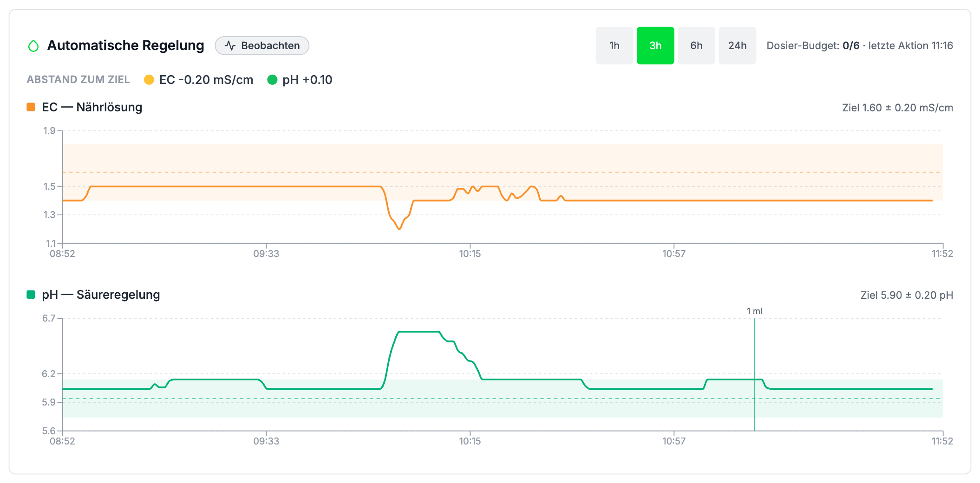Click the 09:33 tick label on EC chart
Screen dimensions: 980x483
(x=266, y=254)
